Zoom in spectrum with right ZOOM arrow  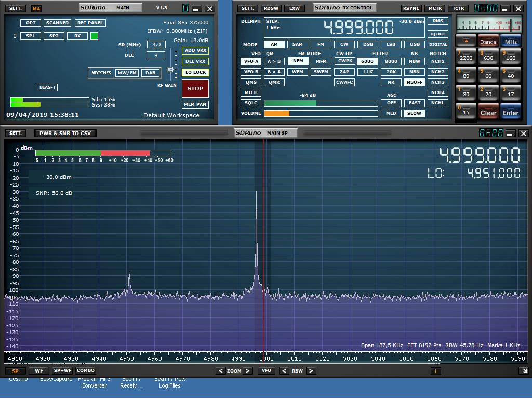[248, 371]
